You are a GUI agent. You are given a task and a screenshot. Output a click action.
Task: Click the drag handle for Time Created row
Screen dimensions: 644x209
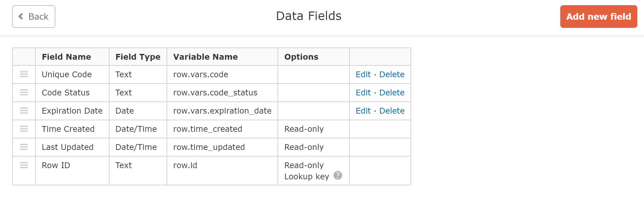(x=24, y=129)
